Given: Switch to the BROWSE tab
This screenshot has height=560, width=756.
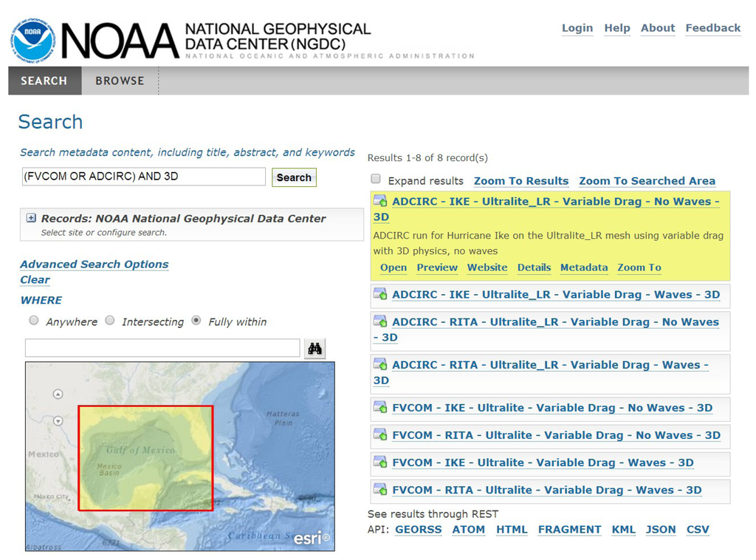Looking at the screenshot, I should (120, 81).
